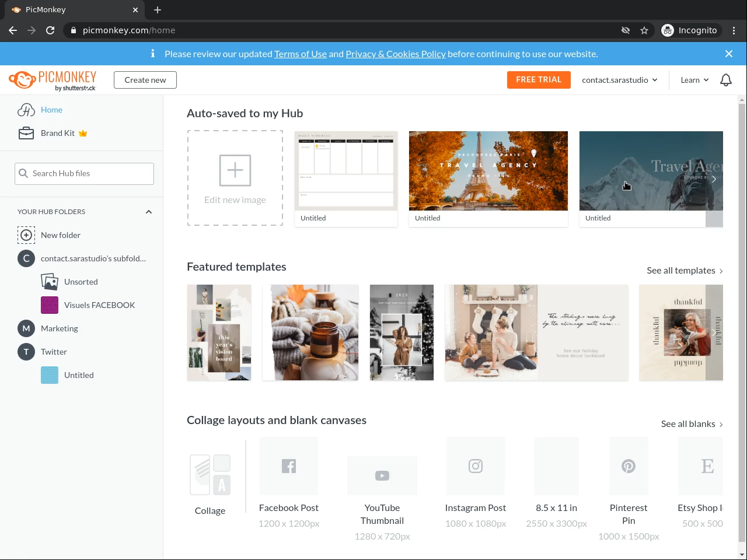Select the vision board template
747x560 pixels.
(x=219, y=332)
